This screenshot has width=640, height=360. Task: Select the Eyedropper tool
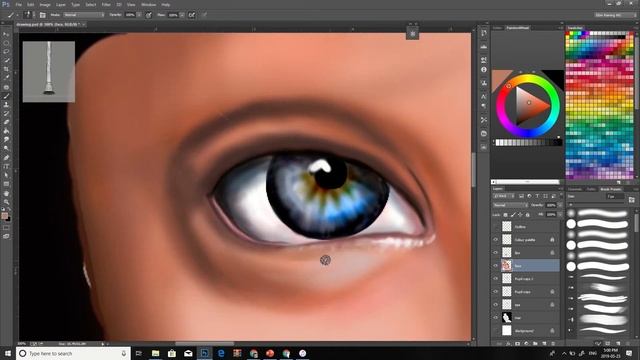[x=6, y=77]
